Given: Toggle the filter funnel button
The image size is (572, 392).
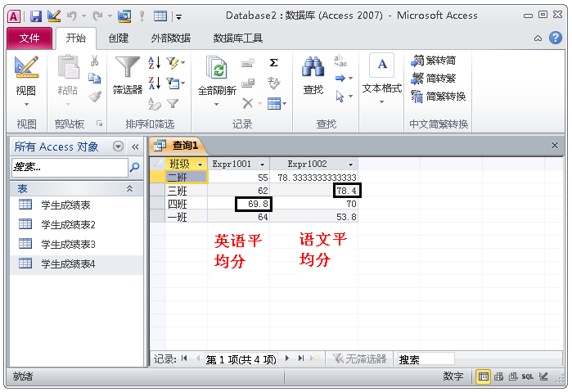Looking at the screenshot, I should click(172, 104).
